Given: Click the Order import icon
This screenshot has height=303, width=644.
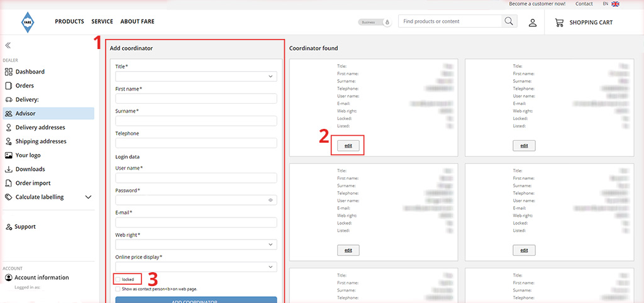Looking at the screenshot, I should (9, 184).
